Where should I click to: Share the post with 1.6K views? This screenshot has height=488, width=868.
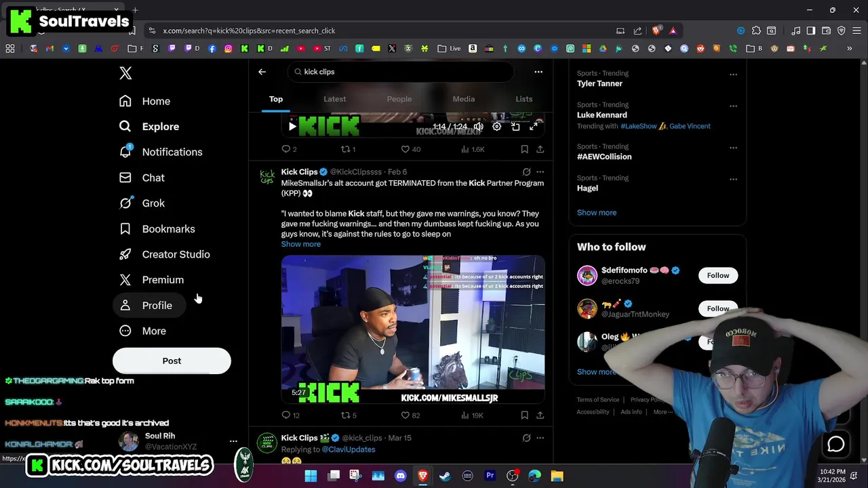coord(540,149)
